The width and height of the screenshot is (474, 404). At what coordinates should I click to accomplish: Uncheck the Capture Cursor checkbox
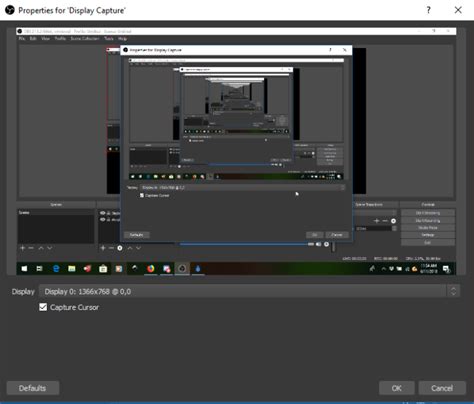(43, 307)
